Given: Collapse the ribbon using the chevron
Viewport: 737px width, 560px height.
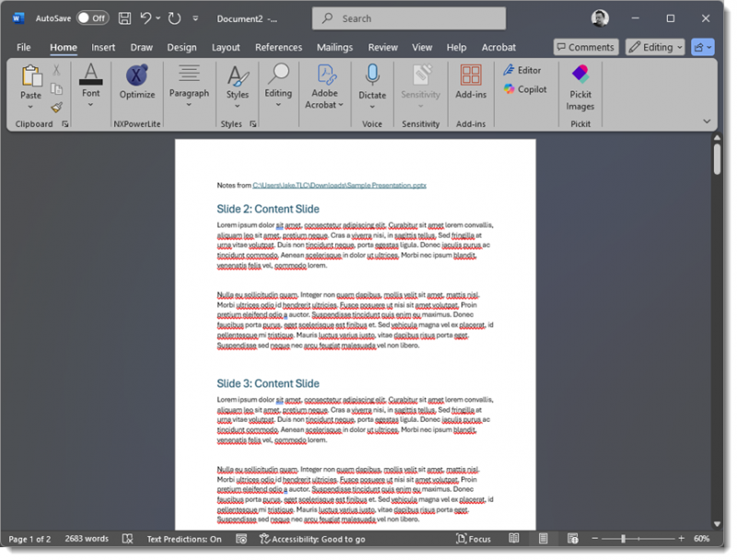Looking at the screenshot, I should pyautogui.click(x=707, y=121).
